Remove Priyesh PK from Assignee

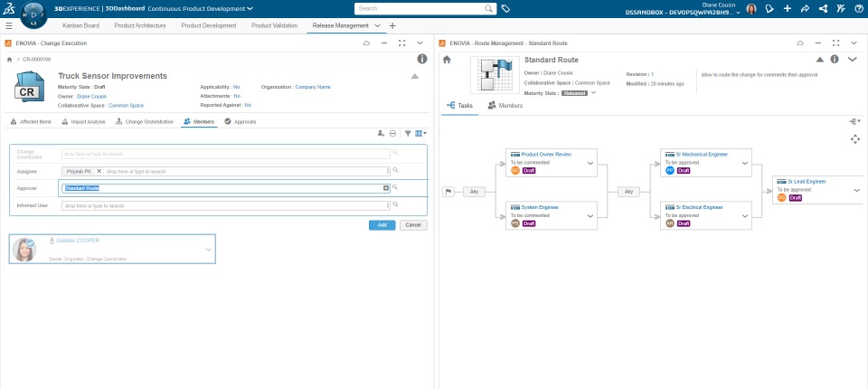click(99, 171)
